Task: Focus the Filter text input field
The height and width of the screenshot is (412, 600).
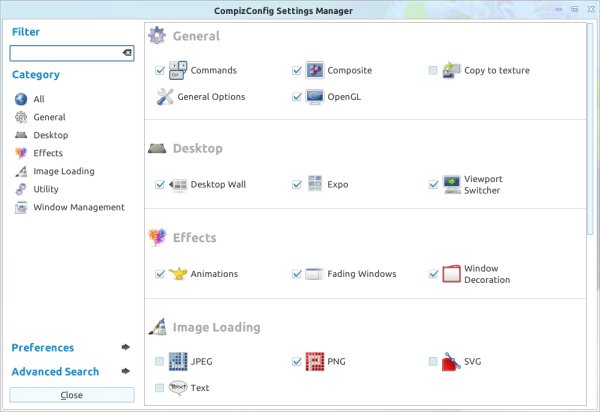Action: [x=72, y=53]
